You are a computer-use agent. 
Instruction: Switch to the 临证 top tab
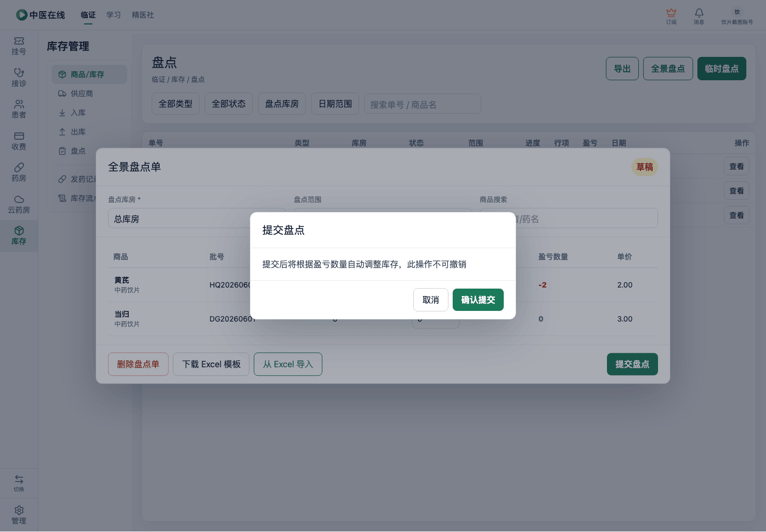[x=88, y=15]
